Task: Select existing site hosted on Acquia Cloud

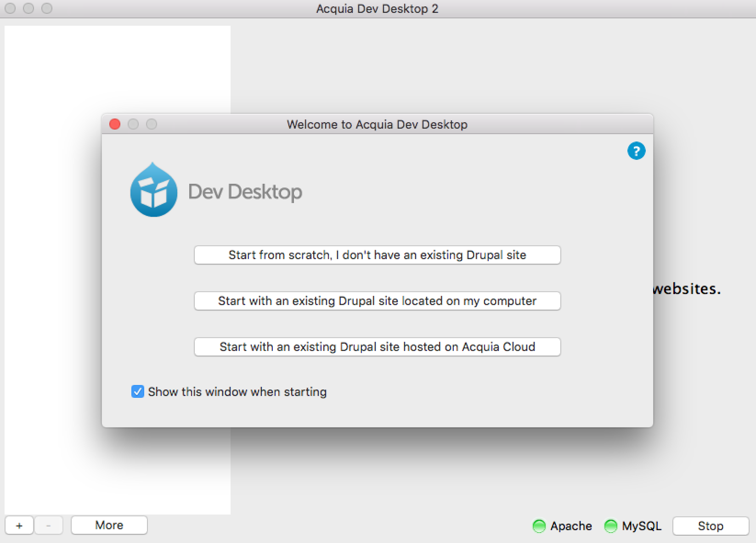Action: (377, 347)
